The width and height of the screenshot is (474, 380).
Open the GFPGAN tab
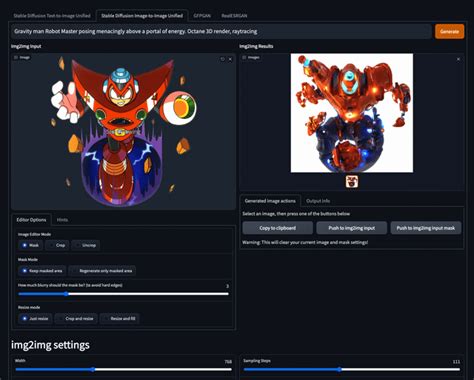pos(202,16)
